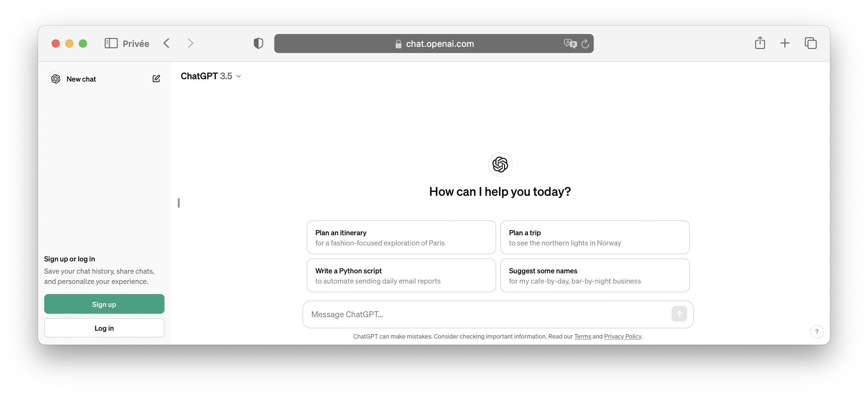Choose the Suggest some names suggestion
This screenshot has height=395, width=868.
(595, 275)
